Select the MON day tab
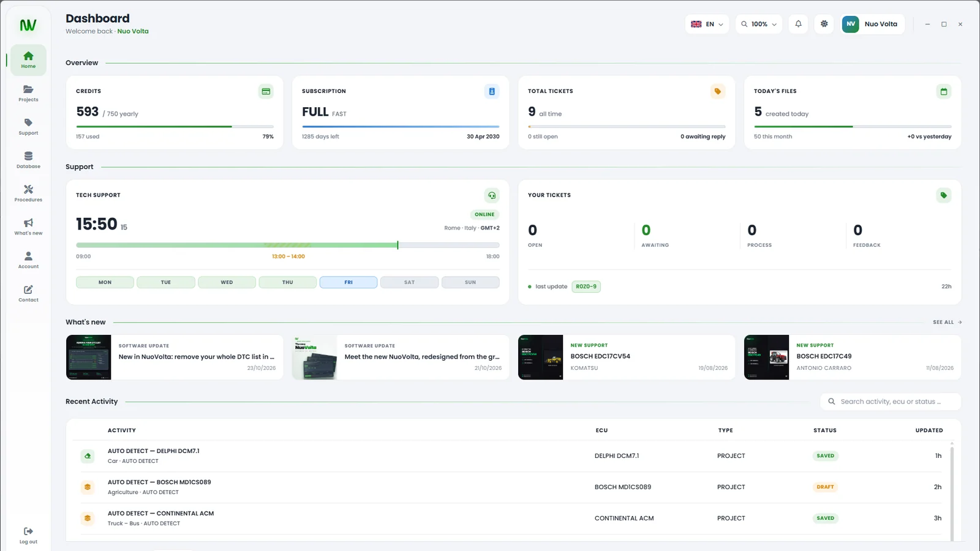 (105, 282)
